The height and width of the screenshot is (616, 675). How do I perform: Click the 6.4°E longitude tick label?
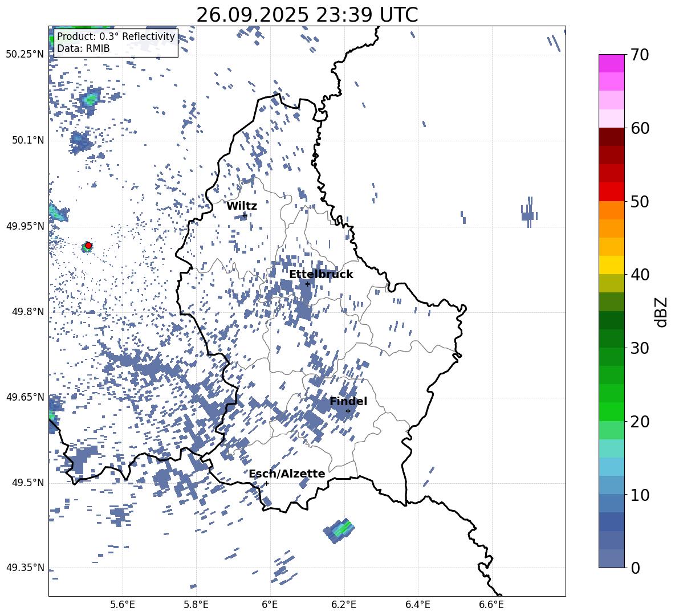coord(417,605)
